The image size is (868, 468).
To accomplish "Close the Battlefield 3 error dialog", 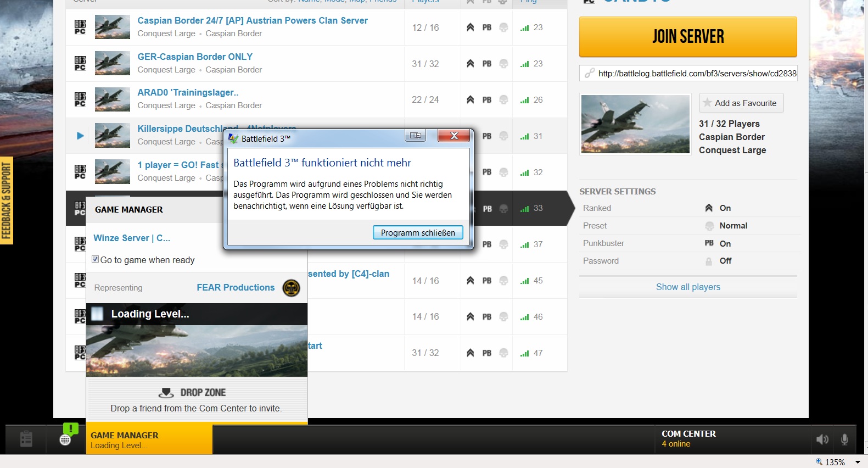I will coord(453,136).
